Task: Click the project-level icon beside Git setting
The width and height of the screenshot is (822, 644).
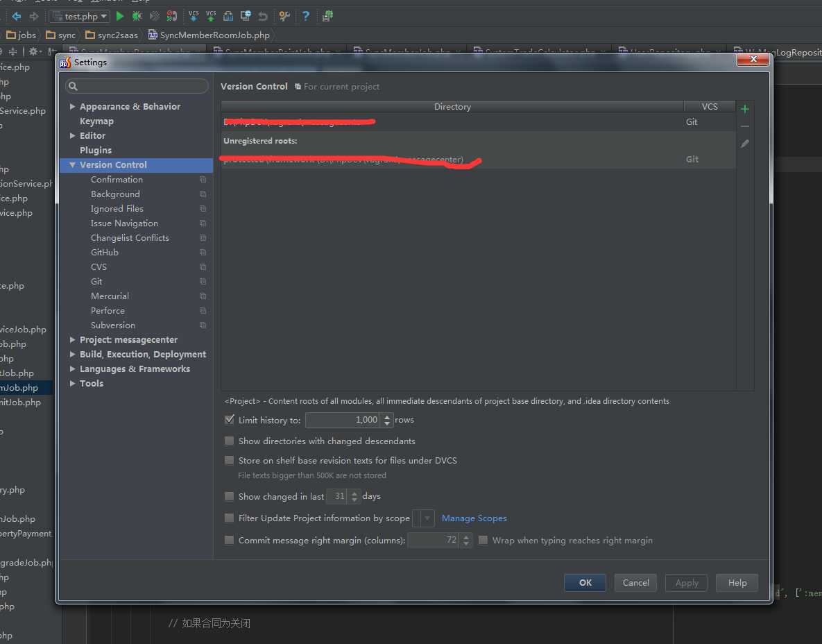Action: click(203, 282)
